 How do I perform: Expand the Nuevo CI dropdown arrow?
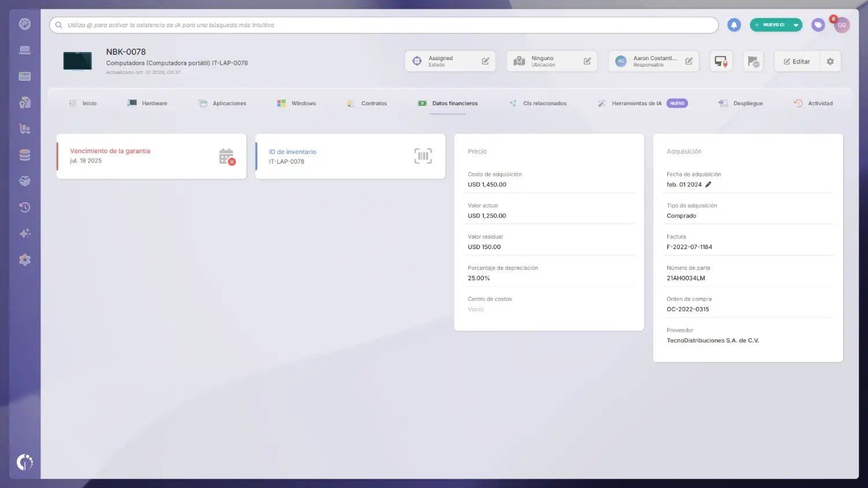coord(796,25)
